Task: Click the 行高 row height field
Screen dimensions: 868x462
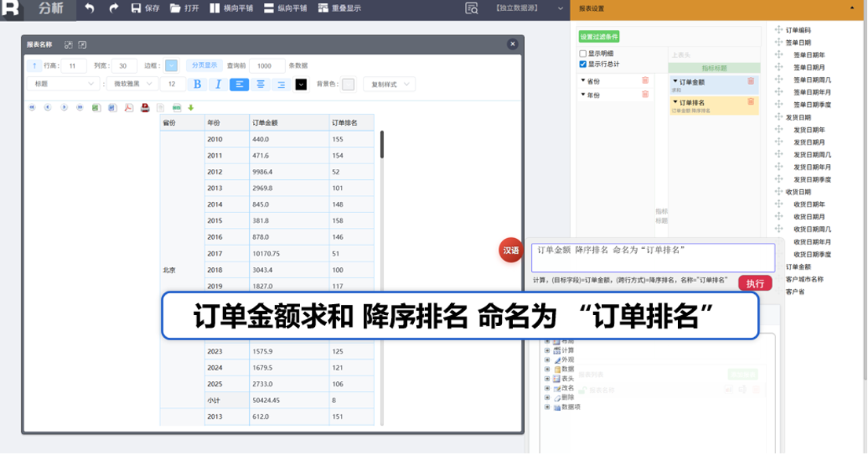Action: pyautogui.click(x=74, y=66)
